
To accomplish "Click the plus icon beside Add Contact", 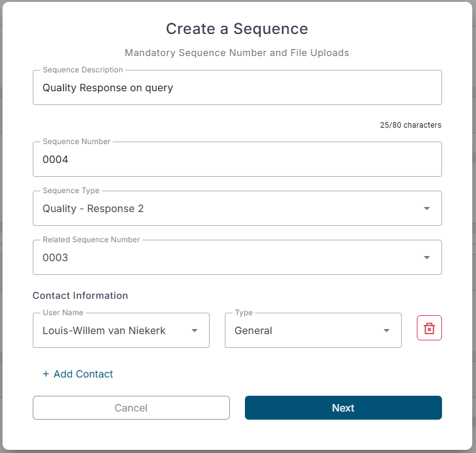I will (45, 374).
